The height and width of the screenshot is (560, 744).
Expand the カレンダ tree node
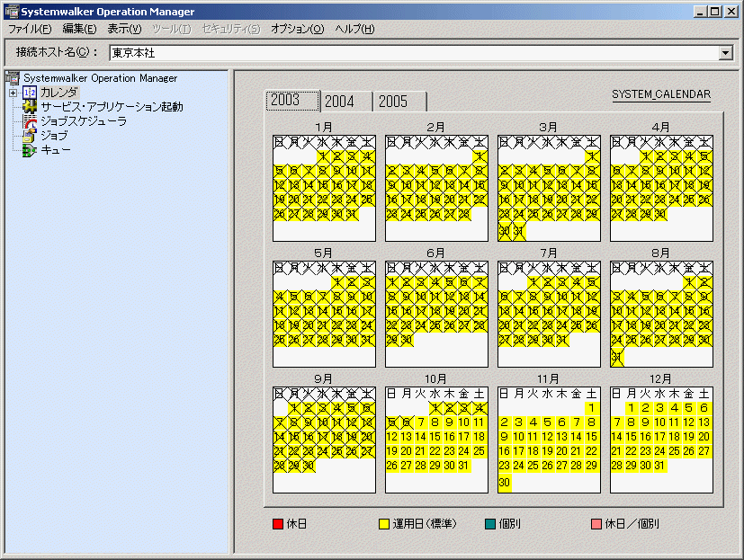pos(13,93)
